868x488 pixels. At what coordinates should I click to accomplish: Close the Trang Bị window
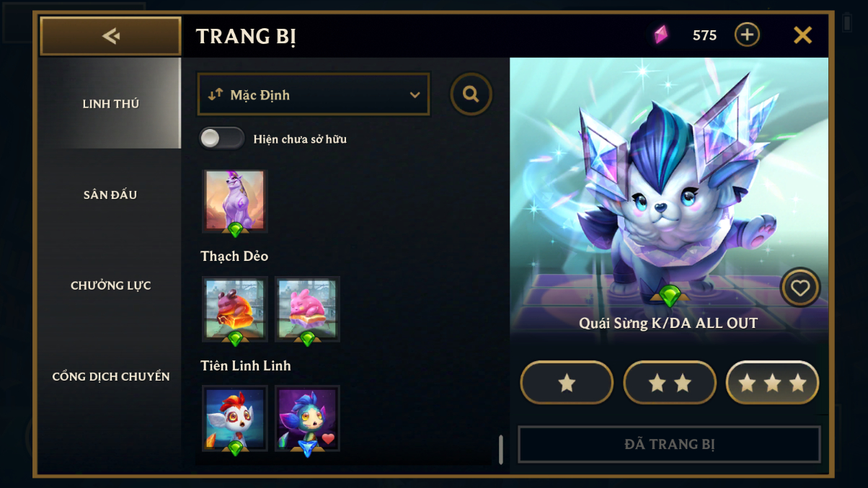(x=802, y=35)
